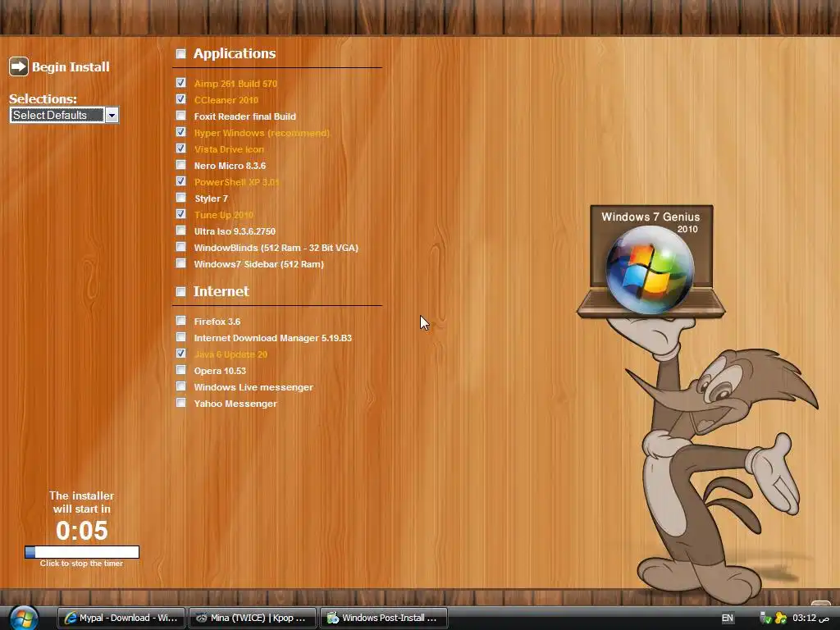Click the Internet heading text
840x630 pixels.
[x=221, y=291]
